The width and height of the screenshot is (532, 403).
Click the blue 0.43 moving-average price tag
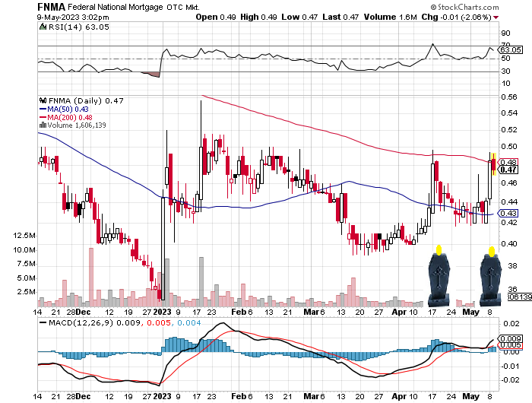(508, 213)
